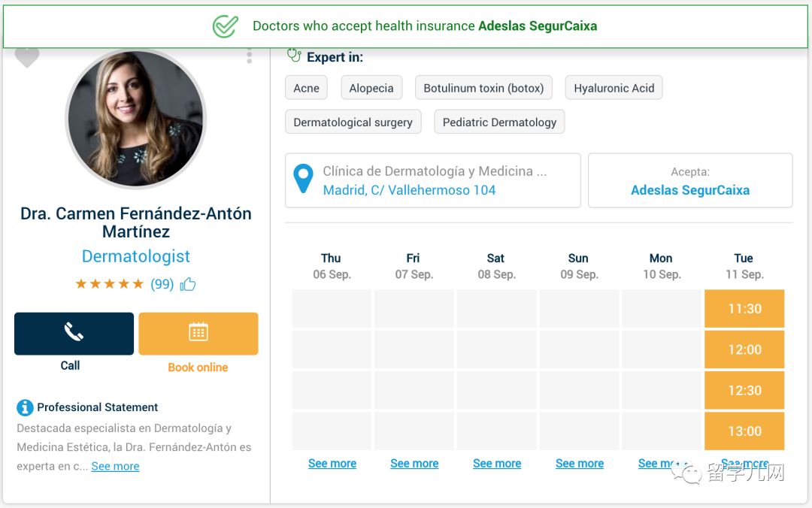The image size is (812, 508).
Task: Click the doctor's profile photo
Action: pyautogui.click(x=136, y=118)
